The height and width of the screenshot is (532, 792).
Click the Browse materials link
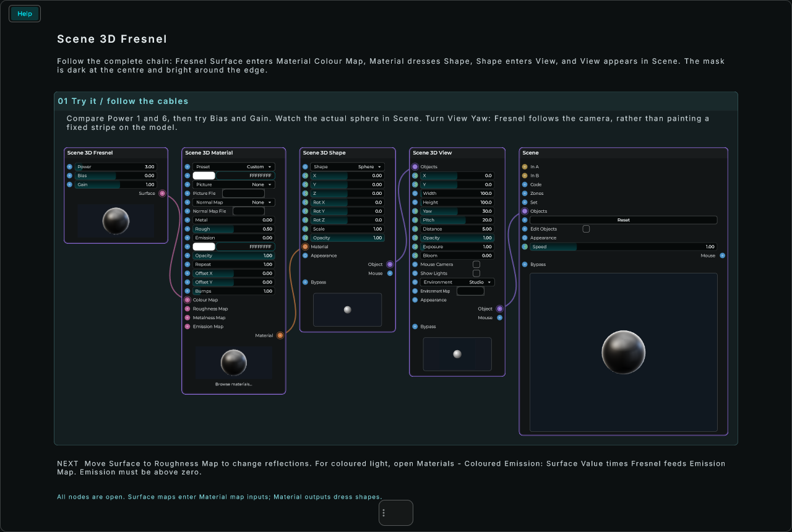click(x=234, y=384)
